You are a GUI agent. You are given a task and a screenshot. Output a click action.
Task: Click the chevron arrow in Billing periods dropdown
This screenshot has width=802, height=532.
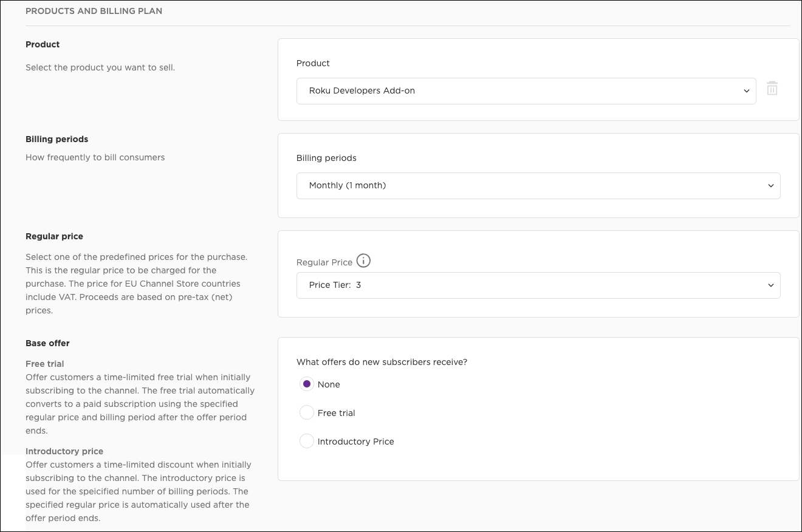[770, 186]
